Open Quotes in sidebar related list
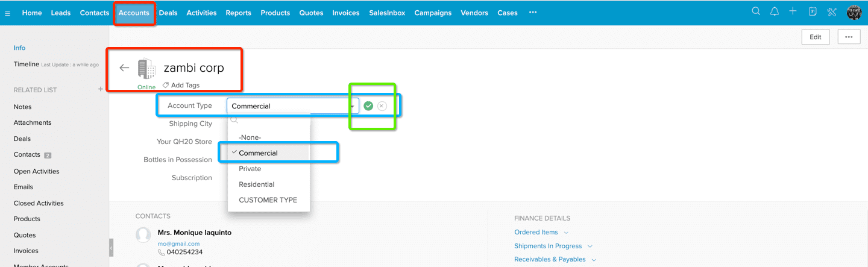Viewport: 868px width, 267px height. (25, 235)
